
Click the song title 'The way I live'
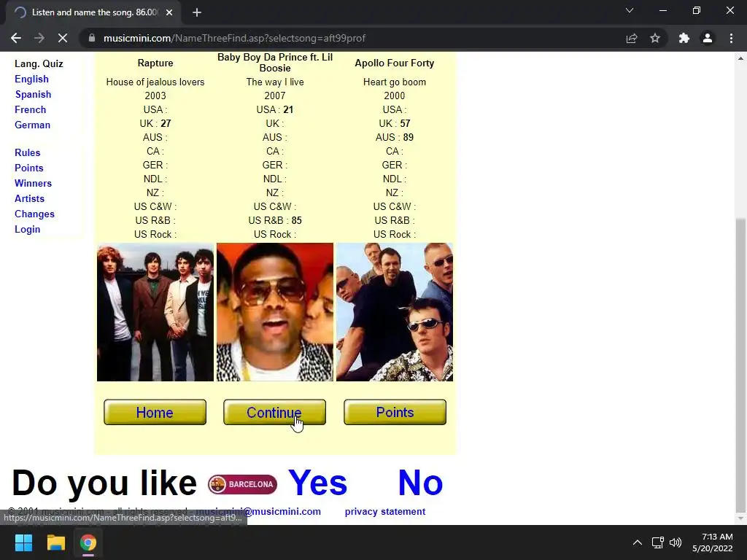pos(275,82)
